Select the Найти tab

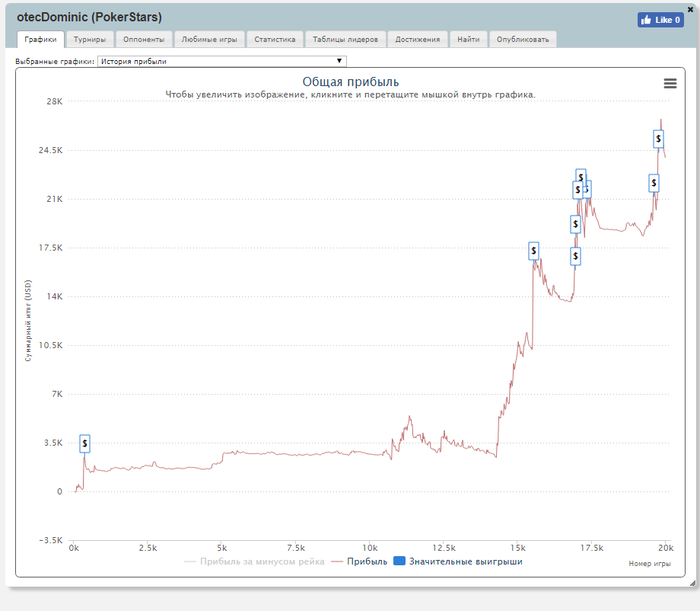468,39
